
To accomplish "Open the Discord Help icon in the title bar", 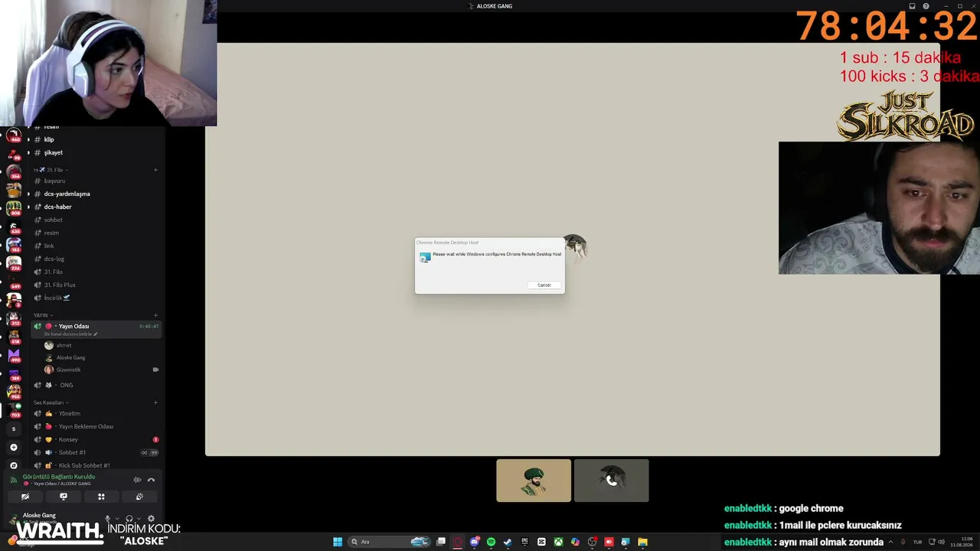I will (x=926, y=6).
